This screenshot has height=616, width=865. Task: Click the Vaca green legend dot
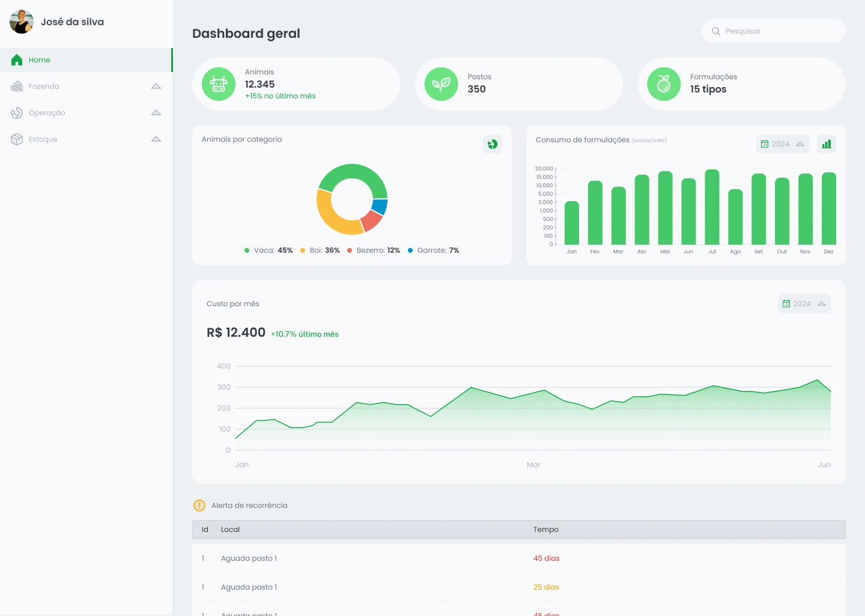click(247, 250)
